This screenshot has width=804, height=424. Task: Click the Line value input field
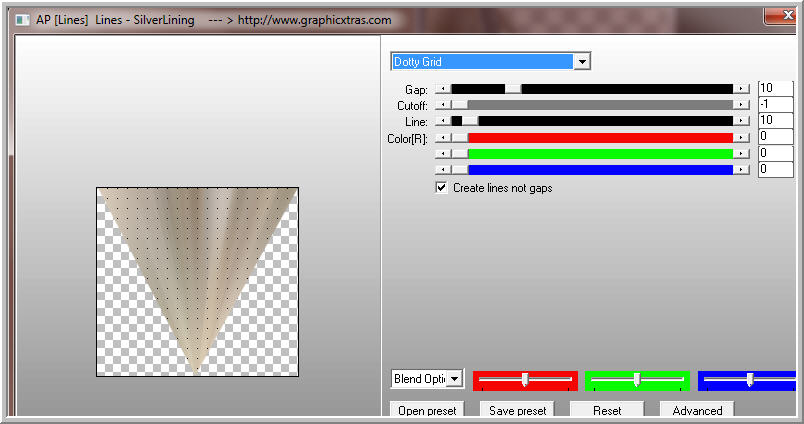coord(776,120)
